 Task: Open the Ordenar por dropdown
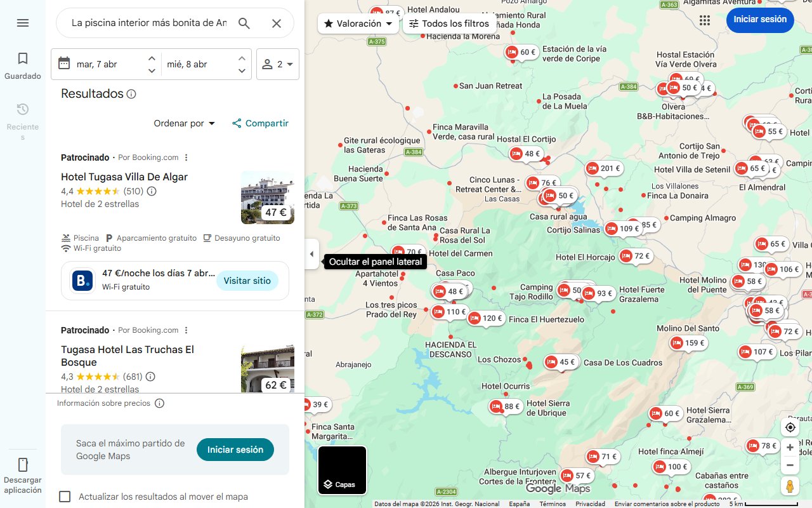pos(184,123)
